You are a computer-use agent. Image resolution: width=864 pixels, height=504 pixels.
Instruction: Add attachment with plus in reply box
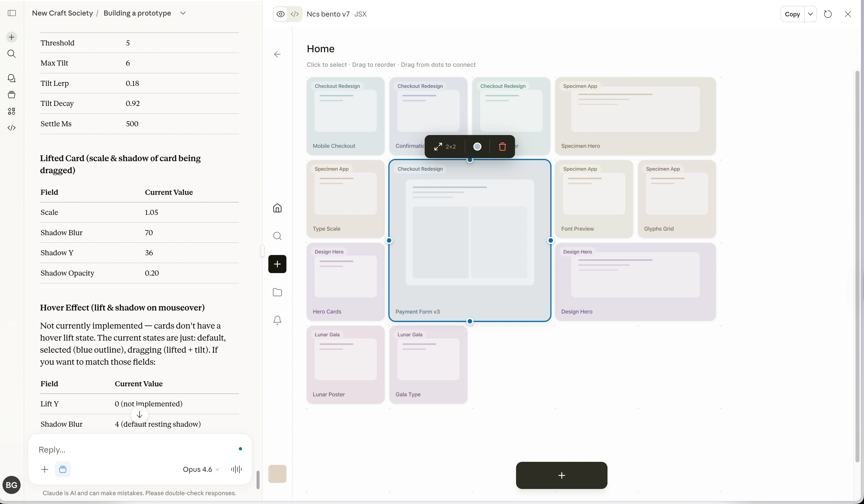[x=45, y=469]
